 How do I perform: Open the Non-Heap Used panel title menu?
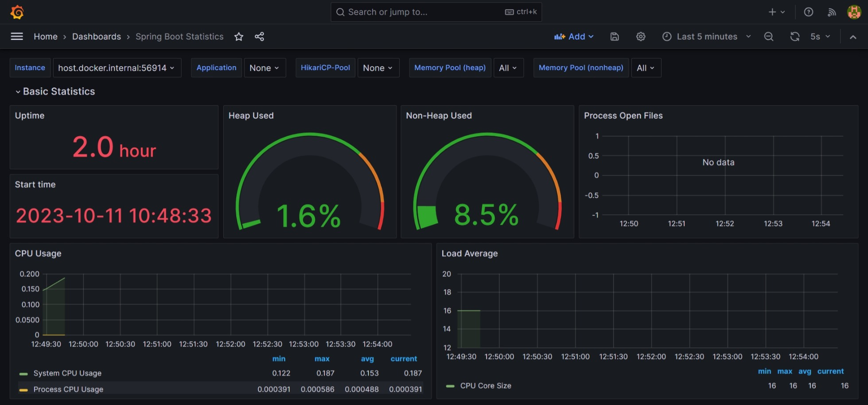pos(439,116)
